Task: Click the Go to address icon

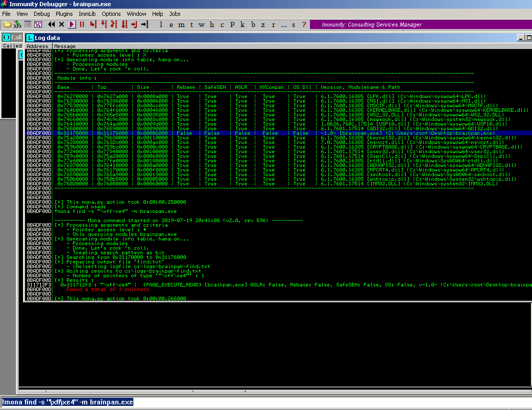Action: (x=145, y=25)
